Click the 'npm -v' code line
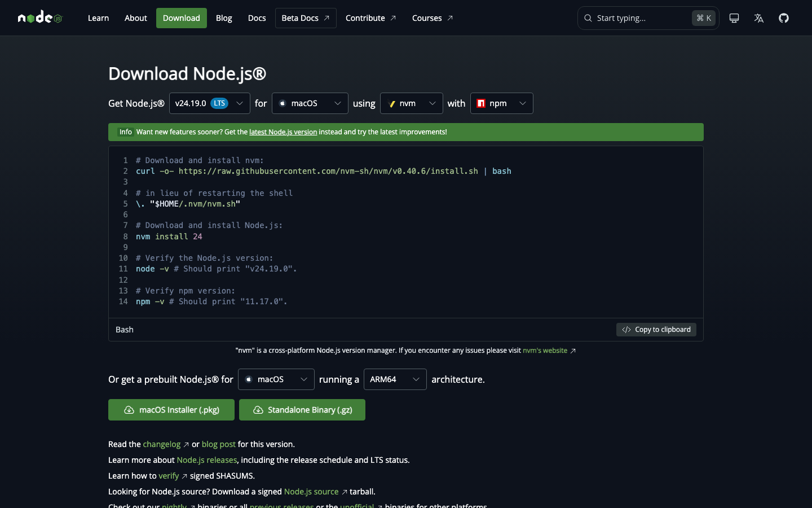This screenshot has width=812, height=508. (x=211, y=301)
